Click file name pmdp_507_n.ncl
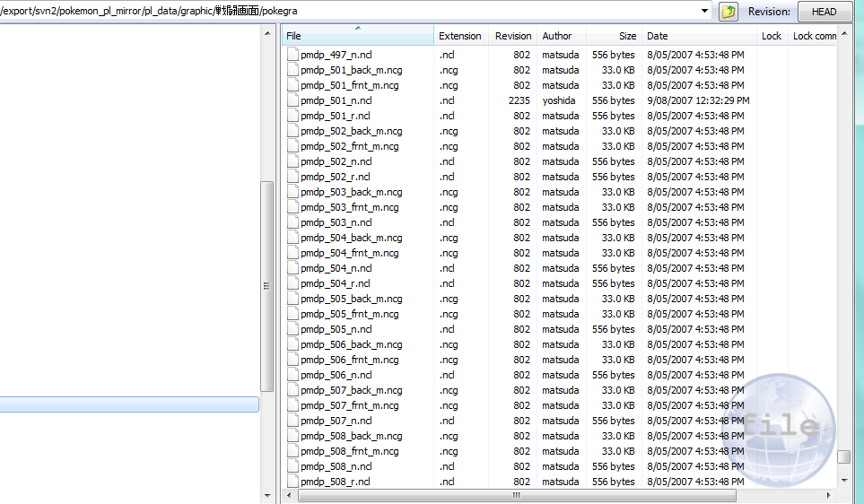864x504 pixels. tap(336, 421)
